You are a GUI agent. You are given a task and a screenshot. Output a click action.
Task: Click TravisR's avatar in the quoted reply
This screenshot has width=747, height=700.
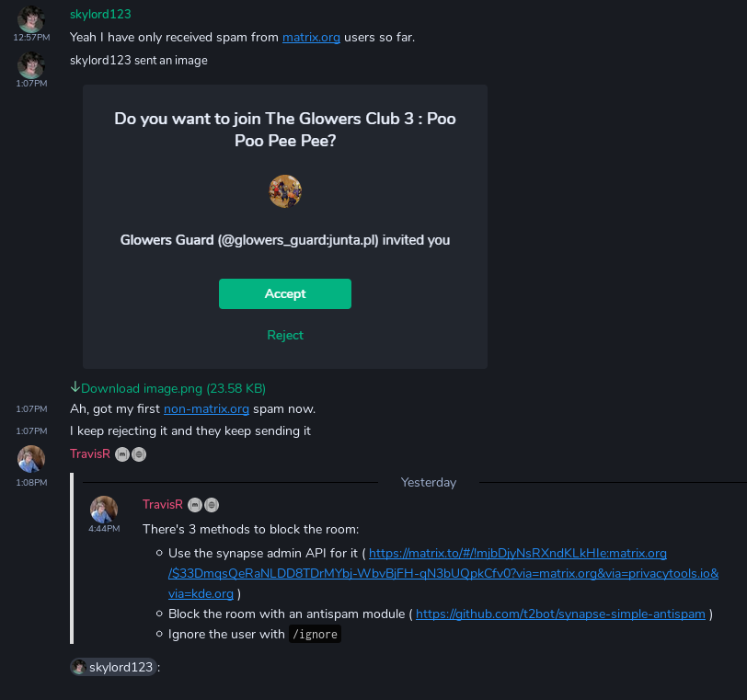coord(104,510)
